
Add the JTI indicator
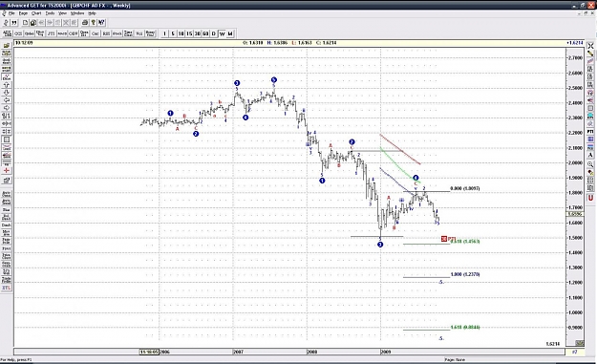click(51, 33)
